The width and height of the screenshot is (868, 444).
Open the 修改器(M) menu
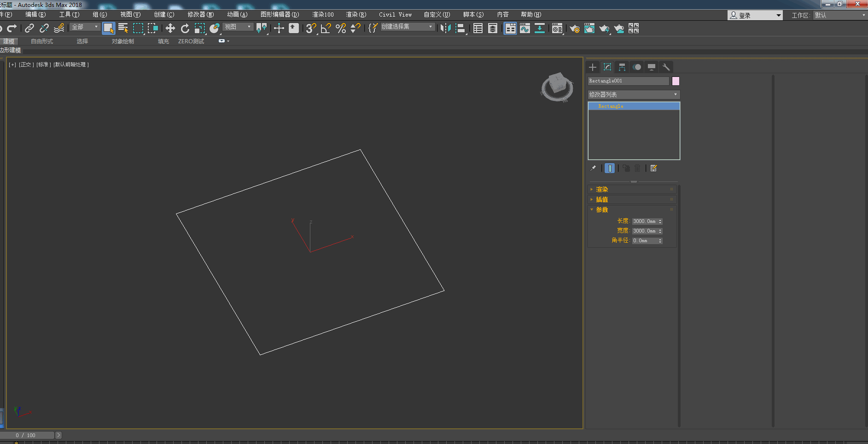pyautogui.click(x=200, y=15)
